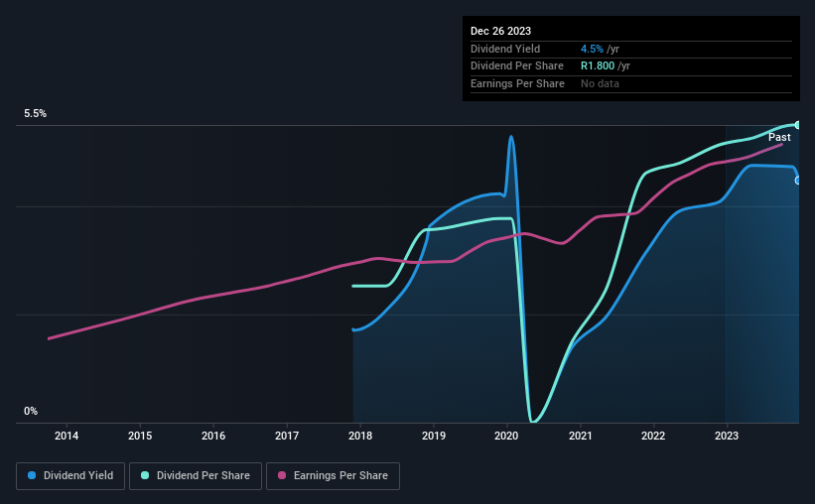Click the "Past" label on the chart

[x=779, y=137]
